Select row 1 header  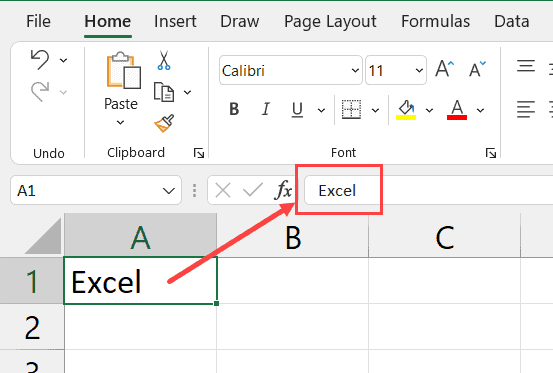click(x=32, y=281)
